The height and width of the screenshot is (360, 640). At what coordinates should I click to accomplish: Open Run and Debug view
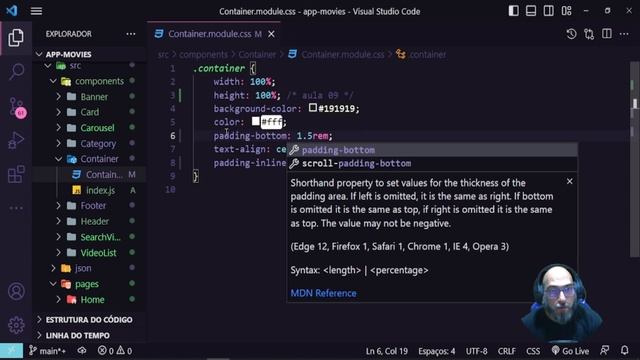tap(16, 140)
